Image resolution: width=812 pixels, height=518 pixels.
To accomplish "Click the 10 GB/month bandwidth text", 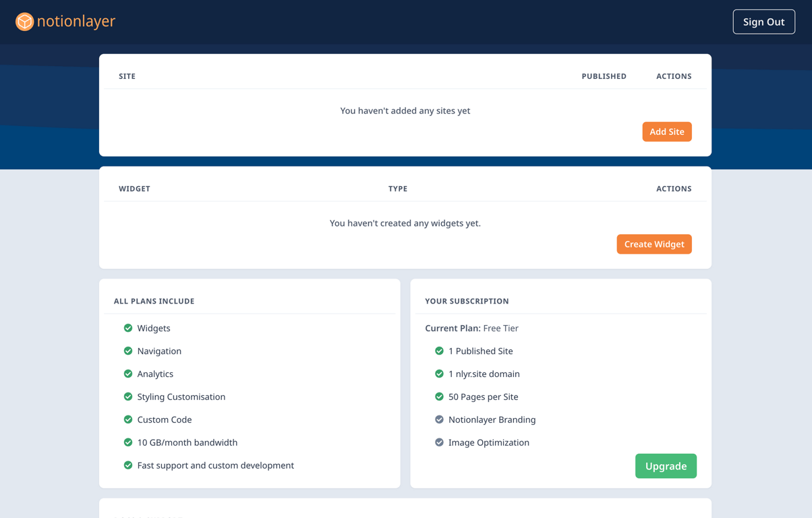I will point(187,442).
